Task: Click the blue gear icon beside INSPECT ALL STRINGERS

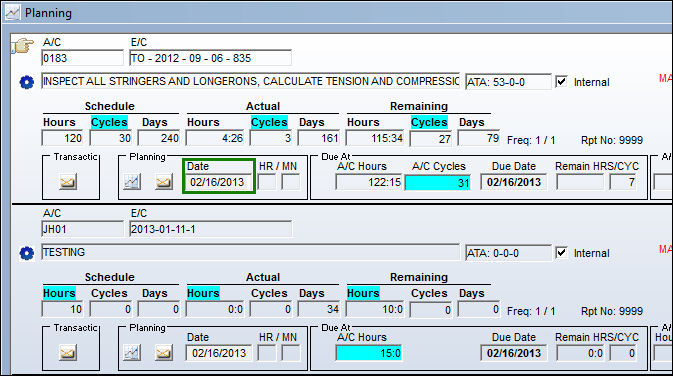Action: point(27,82)
